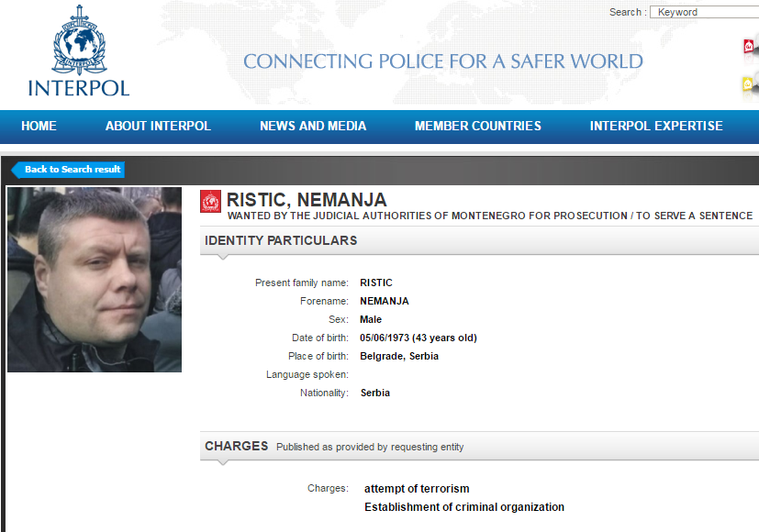This screenshot has height=532, width=759.
Task: Click the RISTIC, NEMANJA name heading
Action: coord(307,200)
